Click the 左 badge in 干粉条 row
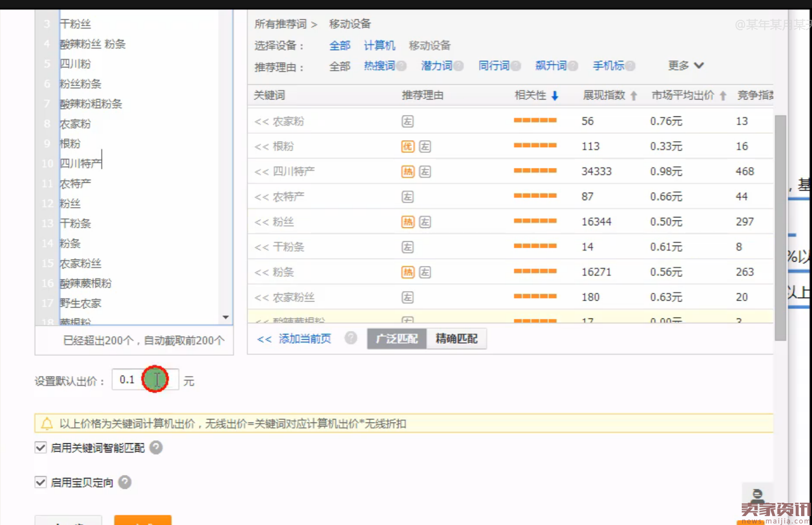The image size is (812, 525). pyautogui.click(x=407, y=247)
